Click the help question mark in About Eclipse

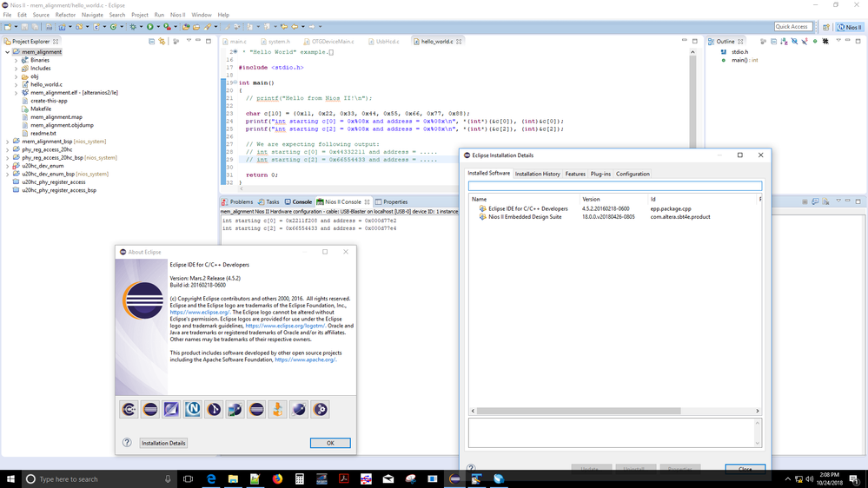tap(127, 443)
